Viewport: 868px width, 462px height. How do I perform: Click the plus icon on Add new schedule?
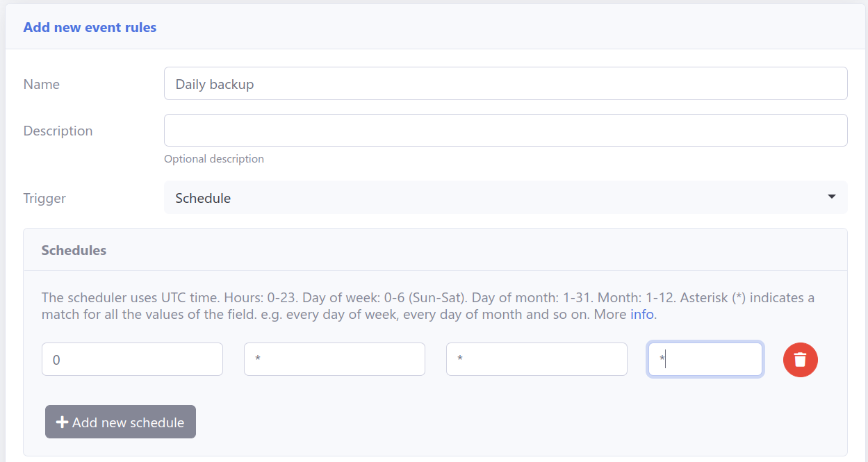pyautogui.click(x=61, y=422)
